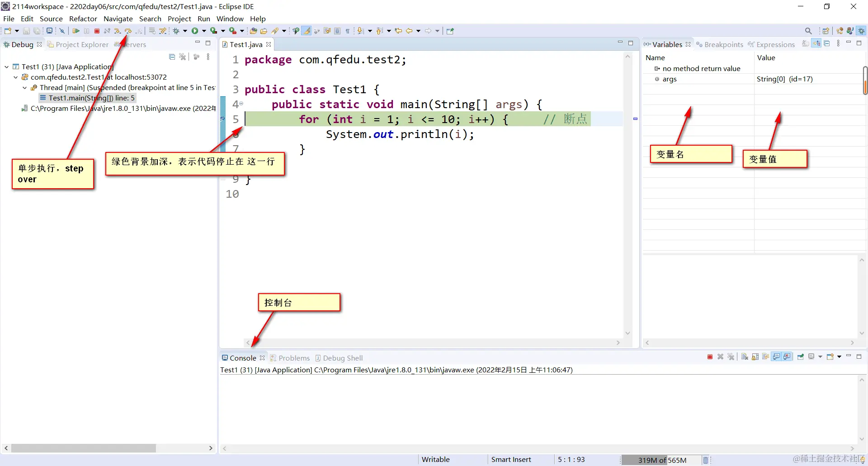This screenshot has height=466, width=868.
Task: Click the Debug view horizontal scrollbar thumb
Action: 84,448
